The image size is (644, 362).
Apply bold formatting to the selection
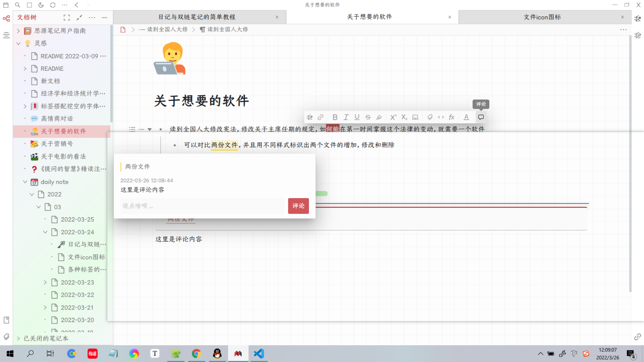[x=335, y=117]
